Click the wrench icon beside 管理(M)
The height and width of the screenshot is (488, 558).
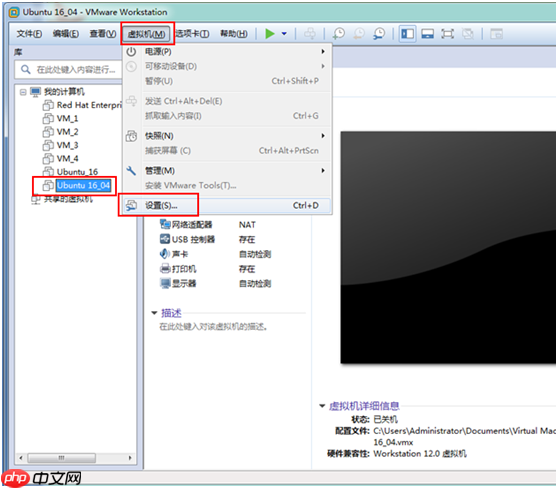pyautogui.click(x=131, y=170)
